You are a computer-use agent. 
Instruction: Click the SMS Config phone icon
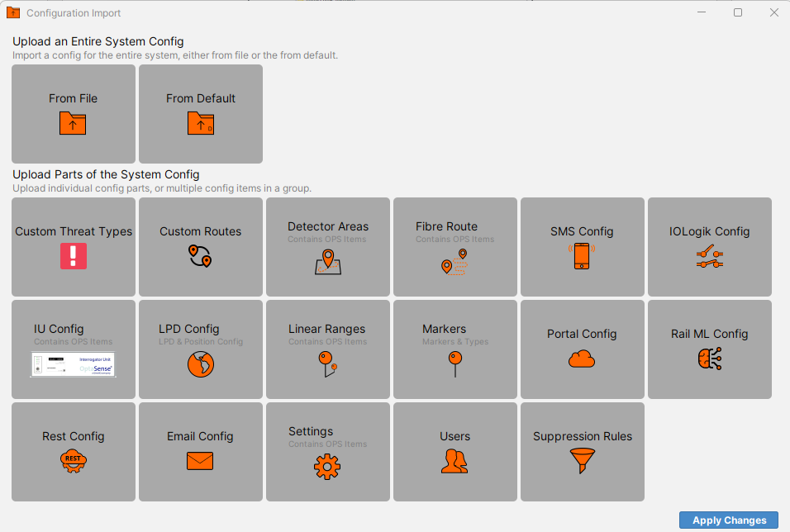[x=582, y=256]
